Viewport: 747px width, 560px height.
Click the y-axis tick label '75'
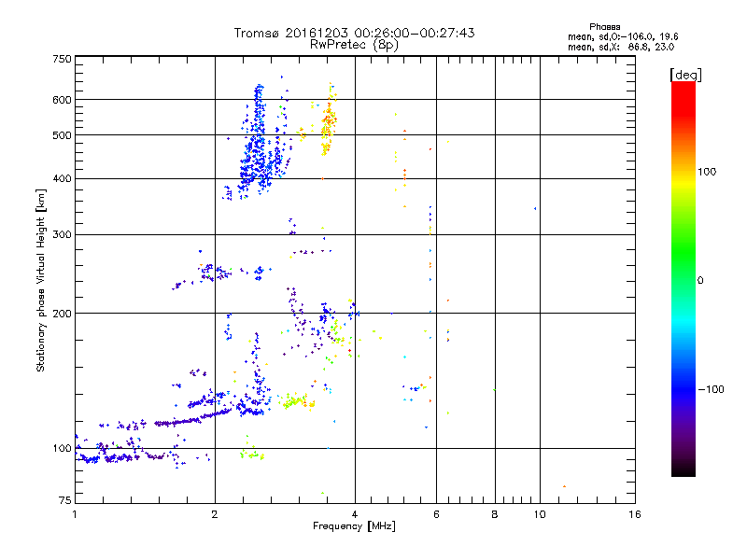(65, 500)
